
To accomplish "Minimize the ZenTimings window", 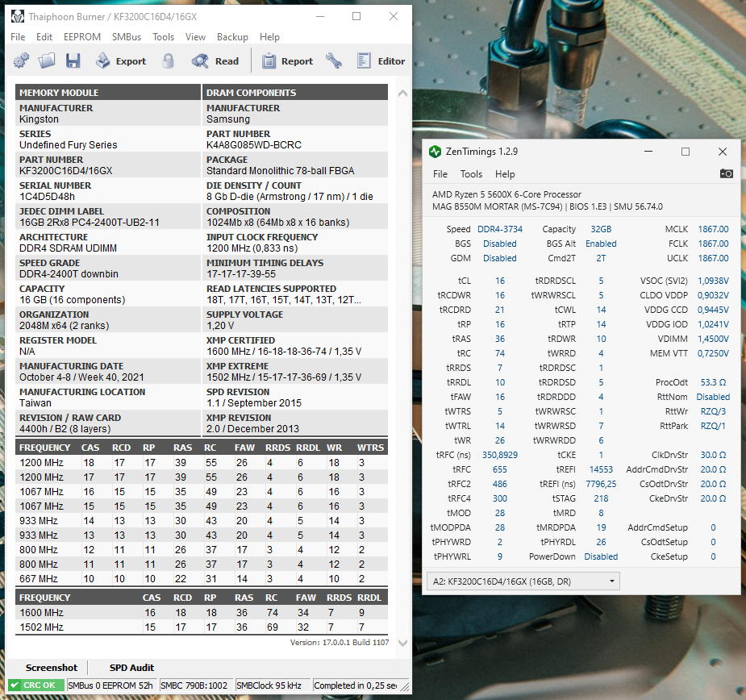I will [x=648, y=152].
